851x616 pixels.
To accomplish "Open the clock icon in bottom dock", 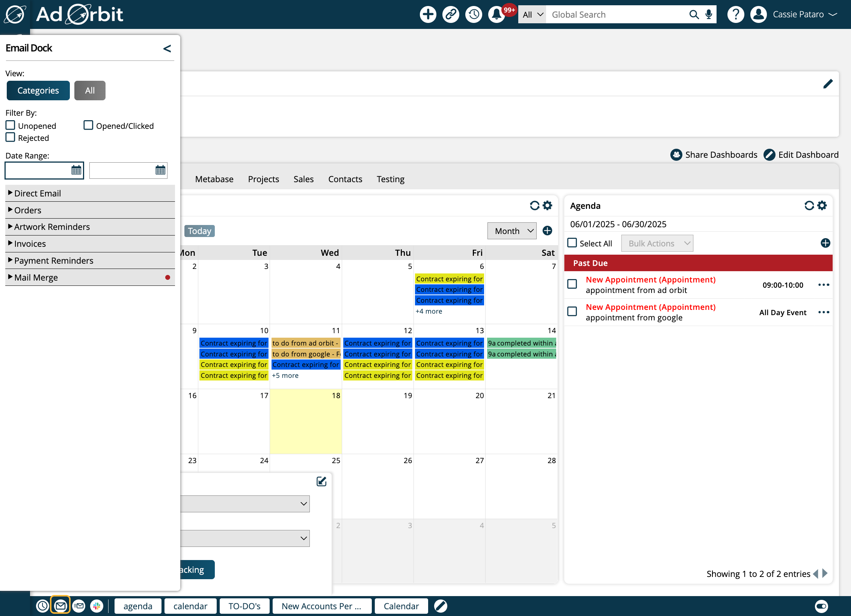I will 42,605.
